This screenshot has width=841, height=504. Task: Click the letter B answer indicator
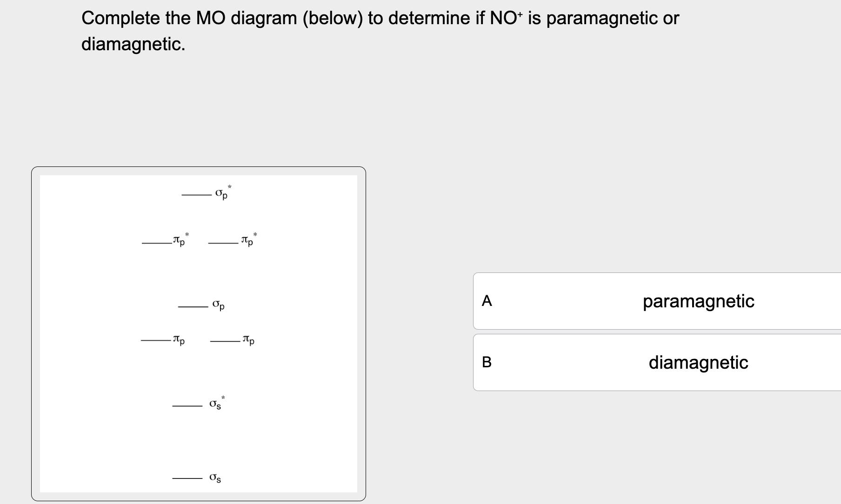487,363
